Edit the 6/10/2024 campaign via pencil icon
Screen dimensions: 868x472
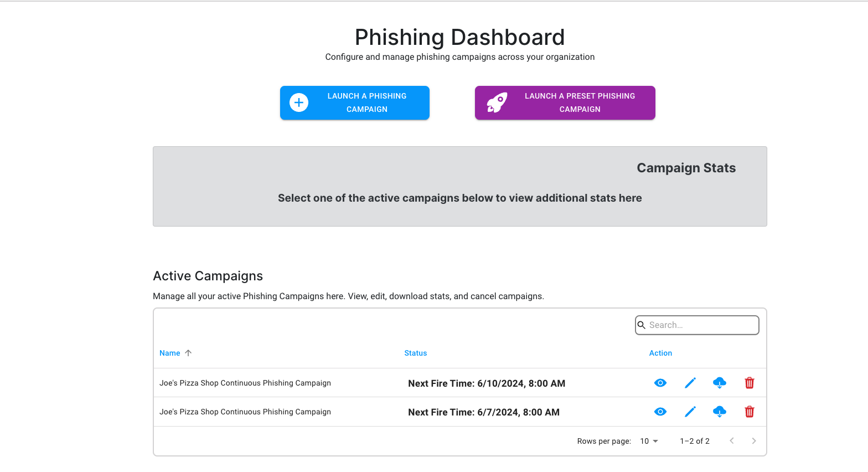[x=690, y=383]
